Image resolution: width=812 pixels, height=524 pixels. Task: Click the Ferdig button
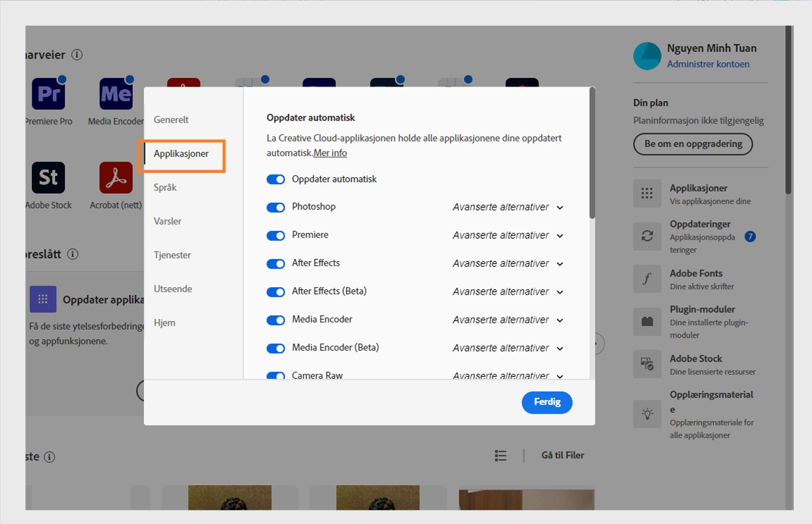(x=547, y=402)
